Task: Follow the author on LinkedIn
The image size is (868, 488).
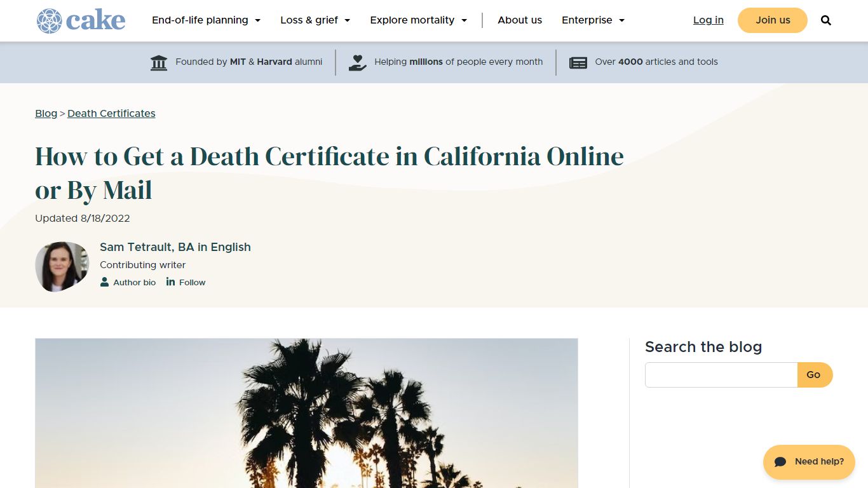Action: [186, 282]
